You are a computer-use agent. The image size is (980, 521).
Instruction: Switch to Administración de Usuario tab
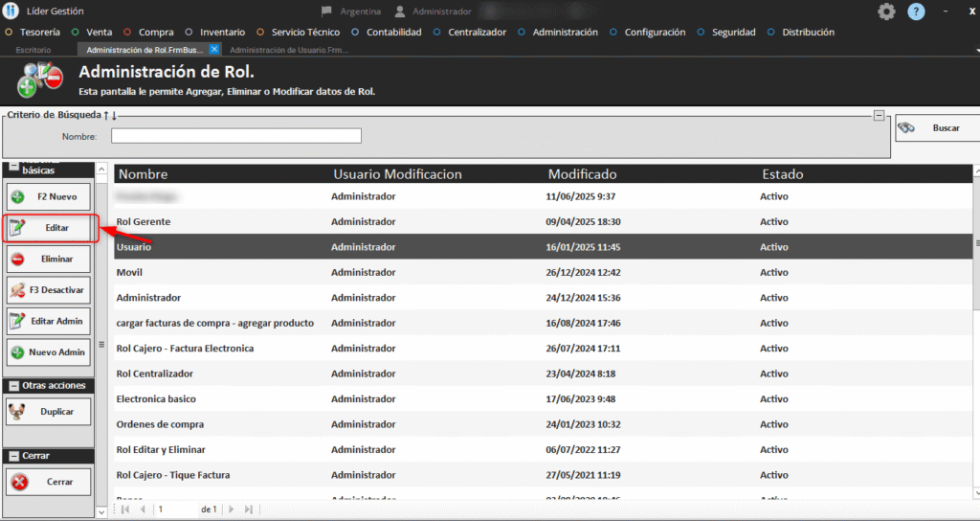(x=288, y=49)
